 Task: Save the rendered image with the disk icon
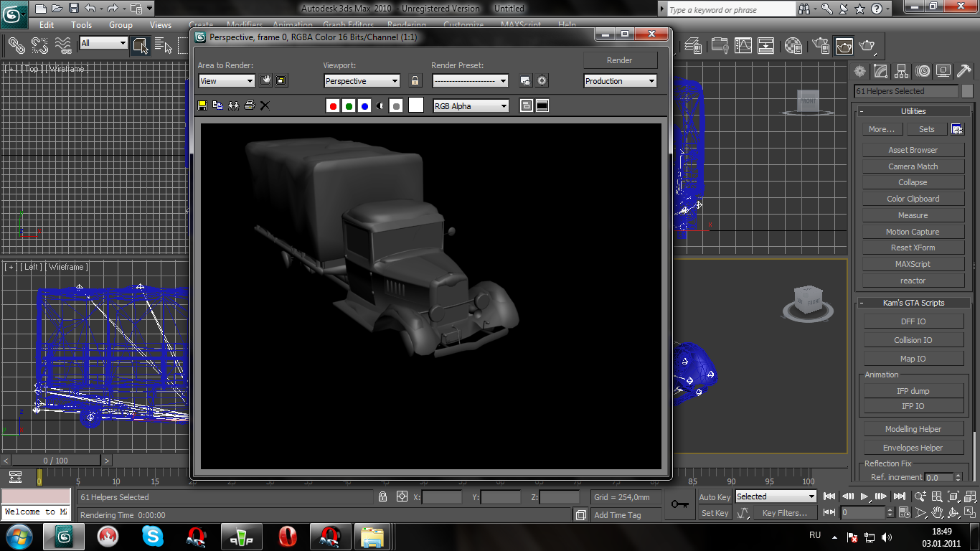(x=202, y=105)
